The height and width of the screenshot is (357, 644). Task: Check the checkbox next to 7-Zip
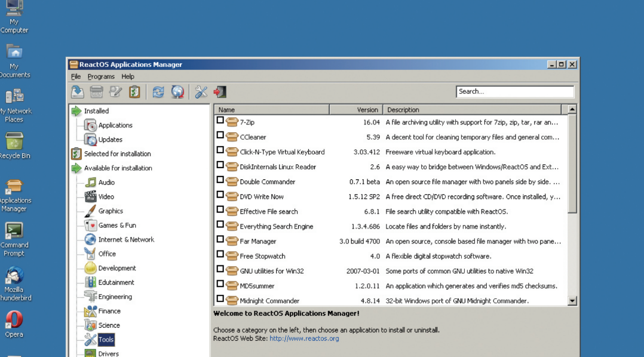pos(220,122)
